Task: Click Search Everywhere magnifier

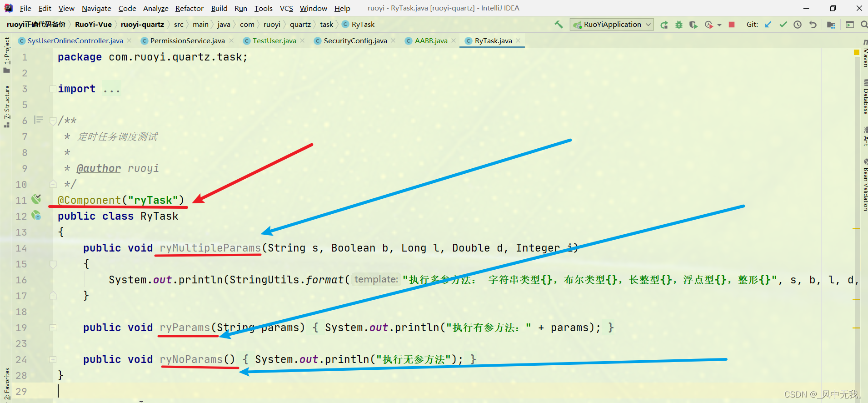Action: coord(864,25)
